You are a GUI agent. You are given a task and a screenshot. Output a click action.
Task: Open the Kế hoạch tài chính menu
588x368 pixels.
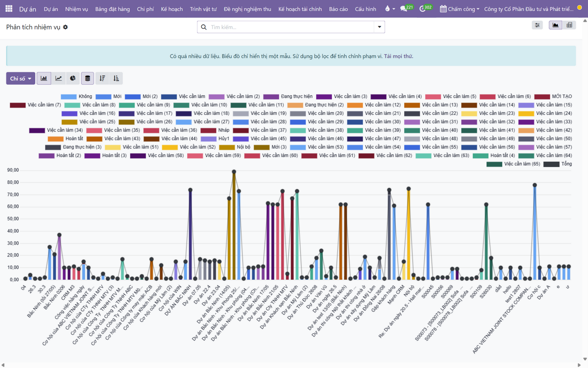point(300,9)
